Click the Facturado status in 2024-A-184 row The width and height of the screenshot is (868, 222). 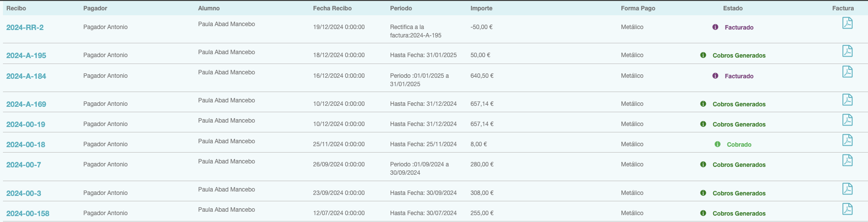[x=739, y=76]
